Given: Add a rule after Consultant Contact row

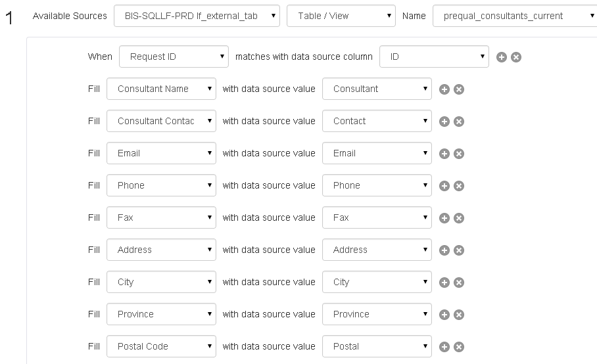Looking at the screenshot, I should click(x=444, y=122).
